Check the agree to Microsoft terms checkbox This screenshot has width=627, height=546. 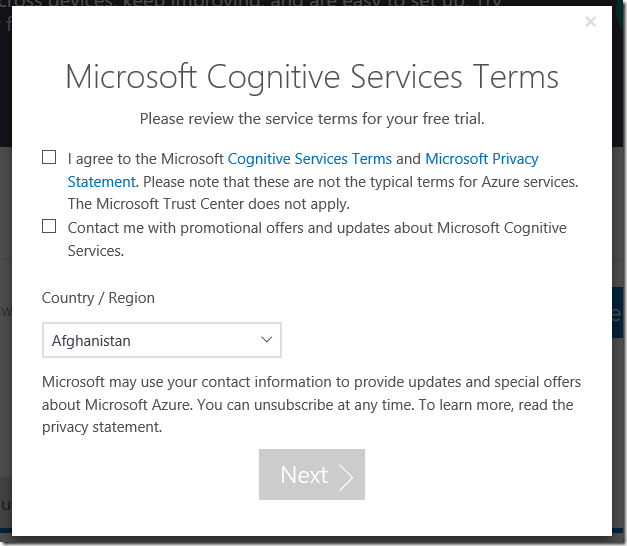click(x=49, y=157)
